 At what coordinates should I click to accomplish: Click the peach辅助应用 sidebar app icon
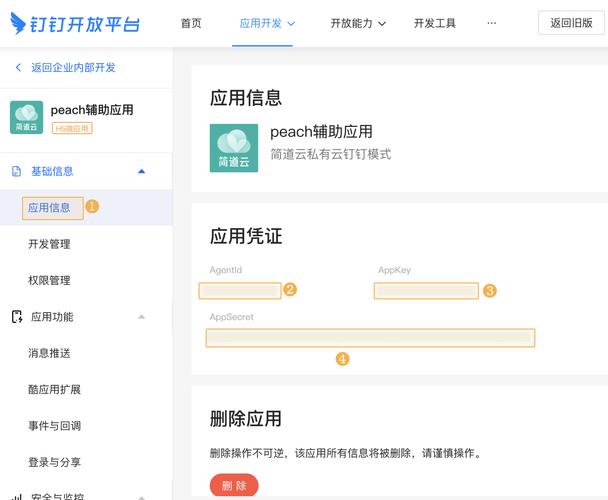tap(26, 117)
